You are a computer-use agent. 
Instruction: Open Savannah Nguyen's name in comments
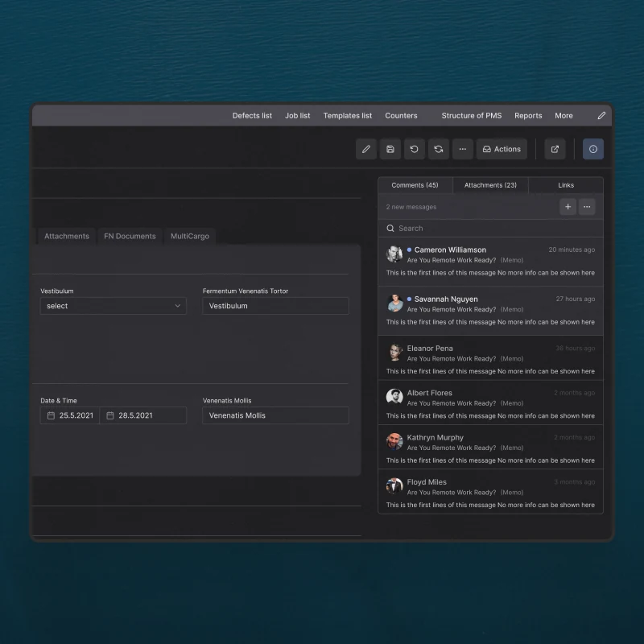[x=446, y=299]
